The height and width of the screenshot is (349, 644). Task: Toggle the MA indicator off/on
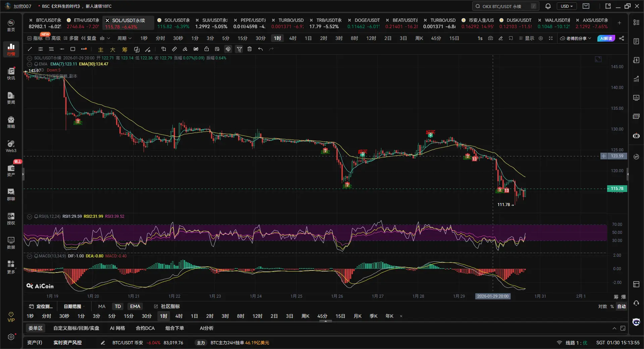pyautogui.click(x=102, y=306)
